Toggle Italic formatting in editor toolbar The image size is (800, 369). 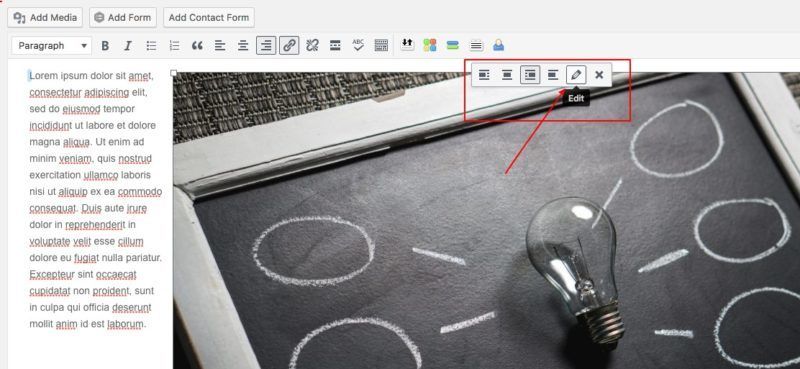(128, 45)
